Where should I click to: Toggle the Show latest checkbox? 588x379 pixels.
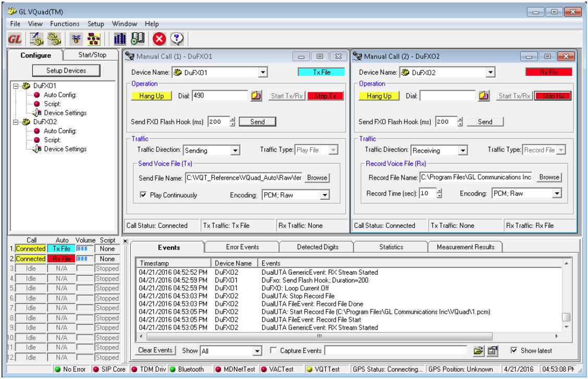tap(514, 350)
